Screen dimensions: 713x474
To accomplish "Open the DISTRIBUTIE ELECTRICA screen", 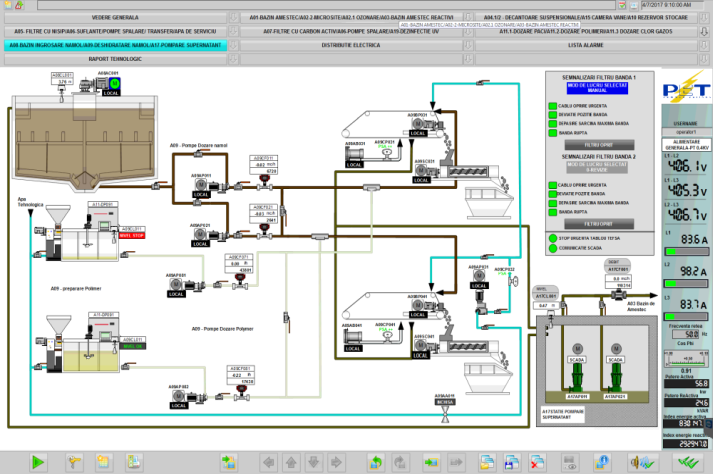I will pyautogui.click(x=351, y=45).
